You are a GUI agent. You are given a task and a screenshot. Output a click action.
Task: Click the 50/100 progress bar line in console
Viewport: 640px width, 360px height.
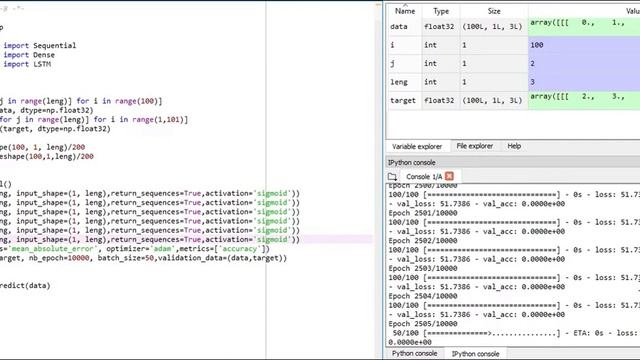(x=513, y=333)
